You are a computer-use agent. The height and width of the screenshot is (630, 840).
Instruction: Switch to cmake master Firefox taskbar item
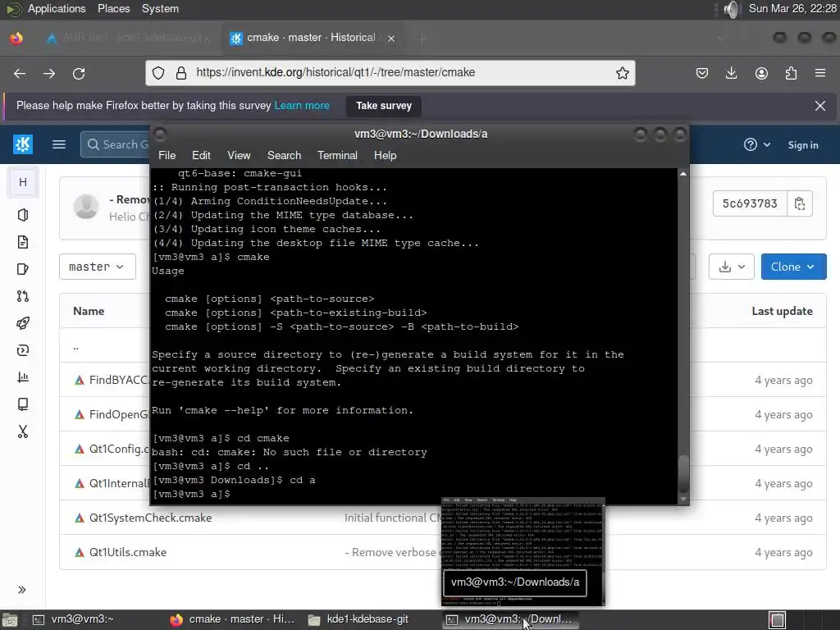[x=232, y=619]
